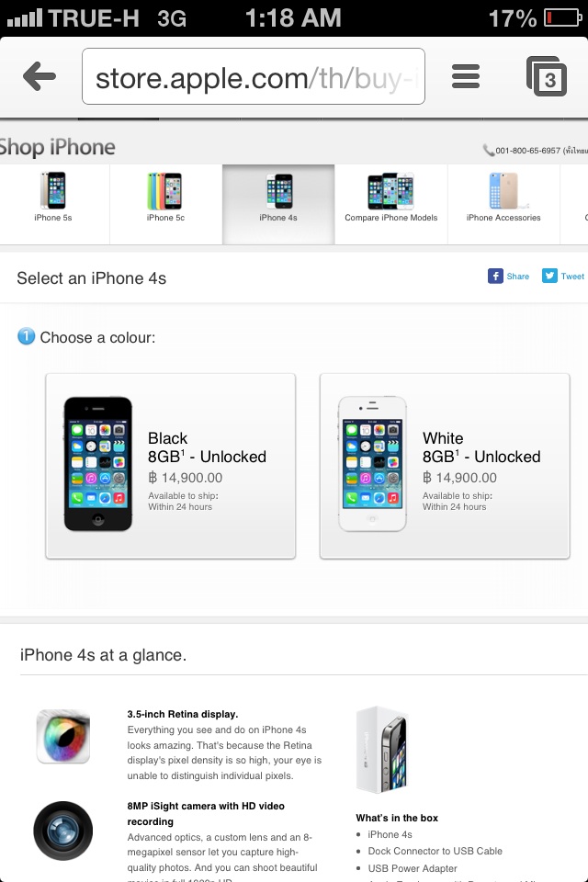The width and height of the screenshot is (588, 882).
Task: Tap the phone number handset icon
Action: (x=488, y=150)
